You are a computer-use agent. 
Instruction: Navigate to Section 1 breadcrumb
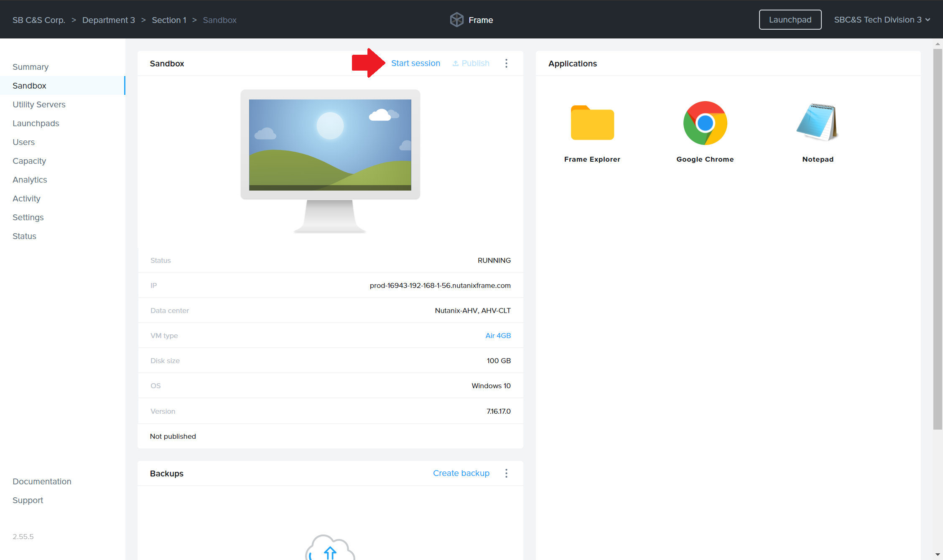[x=169, y=20]
